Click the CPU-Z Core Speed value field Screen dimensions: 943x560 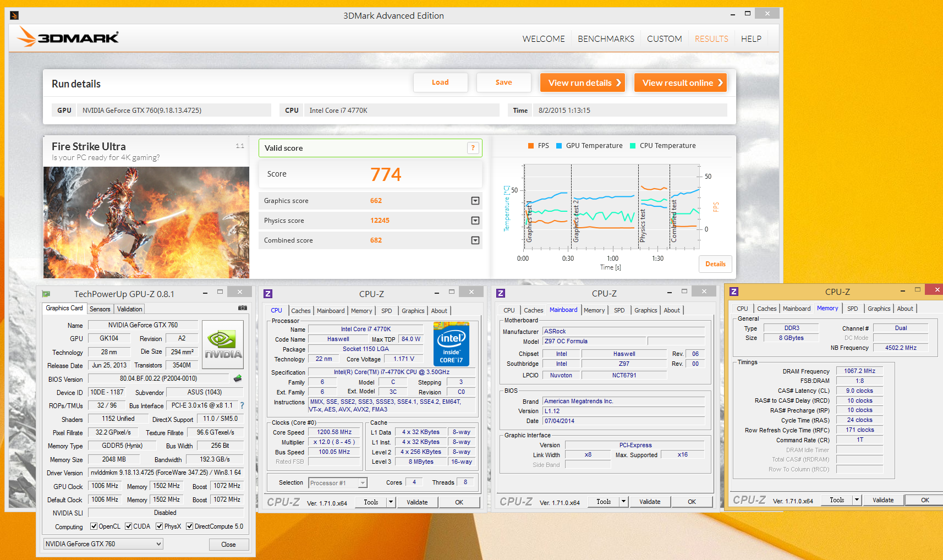[x=334, y=432]
